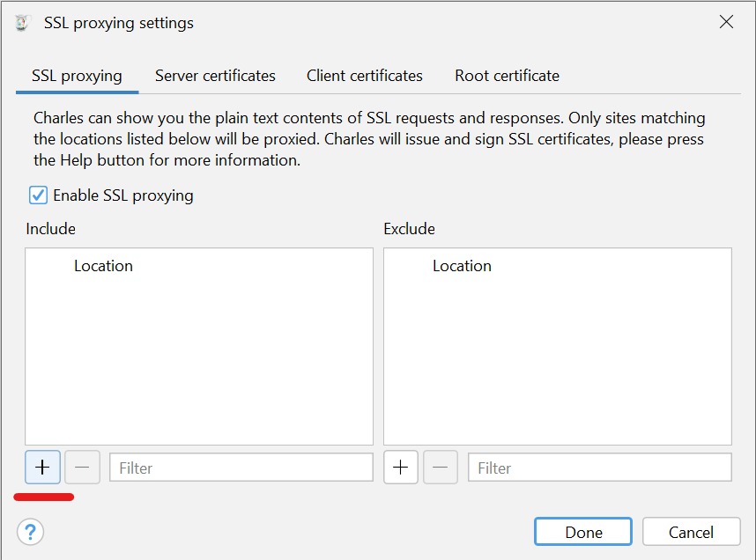Viewport: 756px width, 560px height.
Task: Click Cancel to discard changes
Action: (690, 532)
